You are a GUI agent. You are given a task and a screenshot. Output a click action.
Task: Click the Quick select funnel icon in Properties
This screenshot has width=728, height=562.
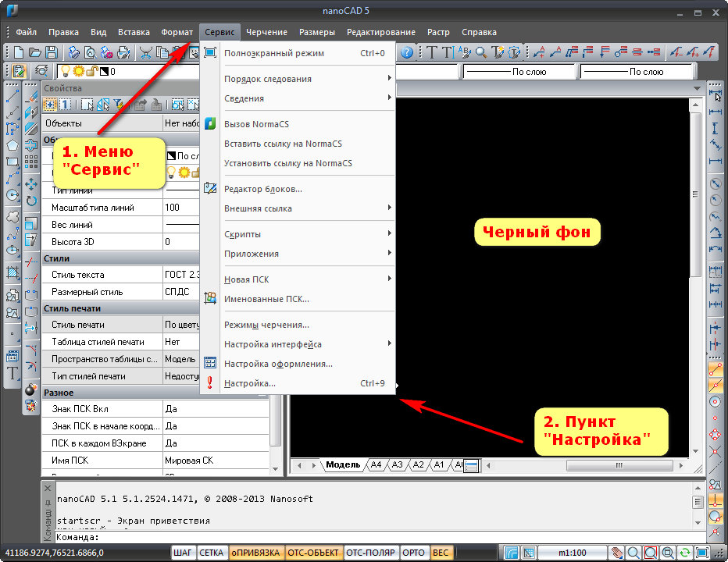click(x=120, y=105)
